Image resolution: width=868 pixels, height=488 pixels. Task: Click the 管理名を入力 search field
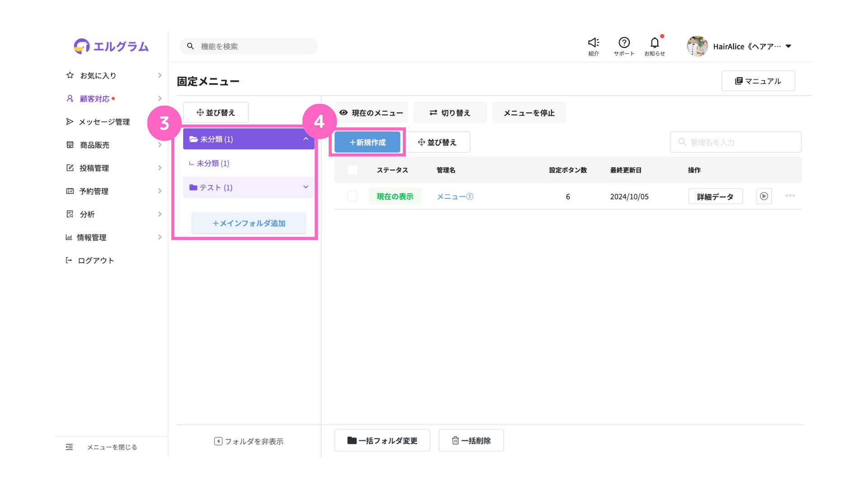coord(736,142)
